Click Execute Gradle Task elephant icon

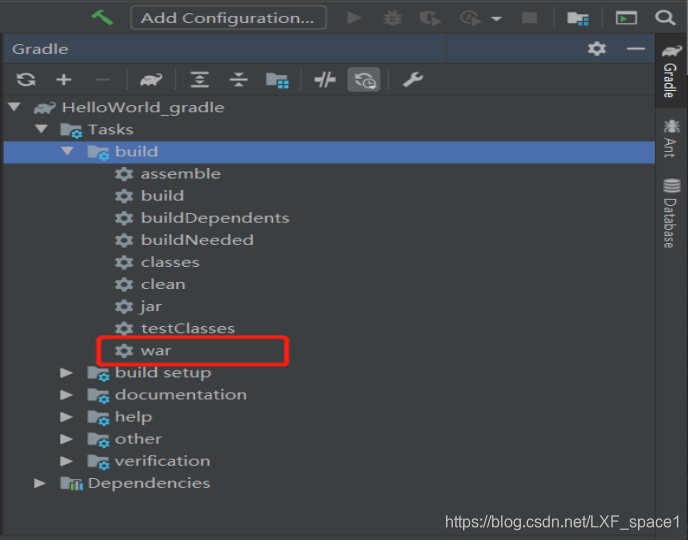coord(151,80)
